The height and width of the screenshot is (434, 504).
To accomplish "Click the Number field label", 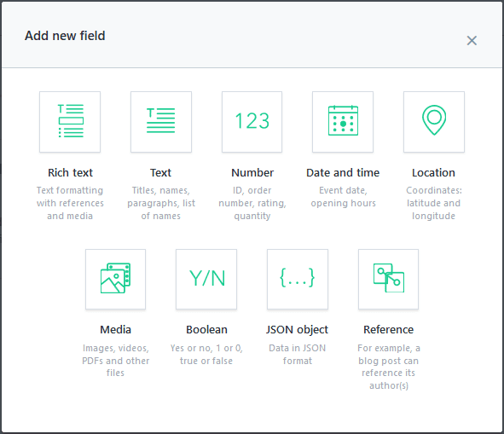I will 252,172.
